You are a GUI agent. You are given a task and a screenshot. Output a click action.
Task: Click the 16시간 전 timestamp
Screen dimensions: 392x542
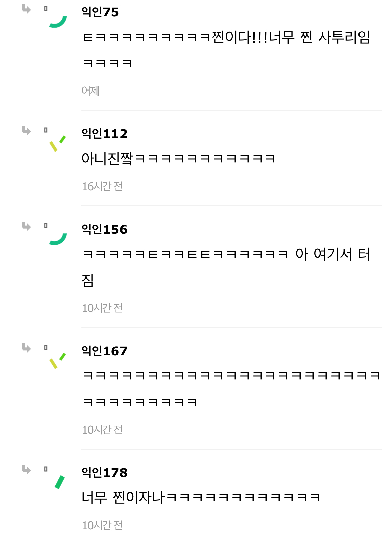[102, 186]
